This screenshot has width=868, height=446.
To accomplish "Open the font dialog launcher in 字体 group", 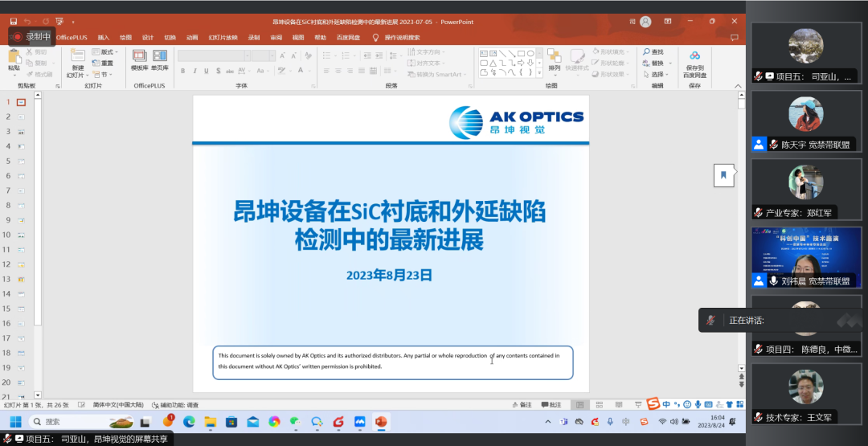I will tap(313, 86).
